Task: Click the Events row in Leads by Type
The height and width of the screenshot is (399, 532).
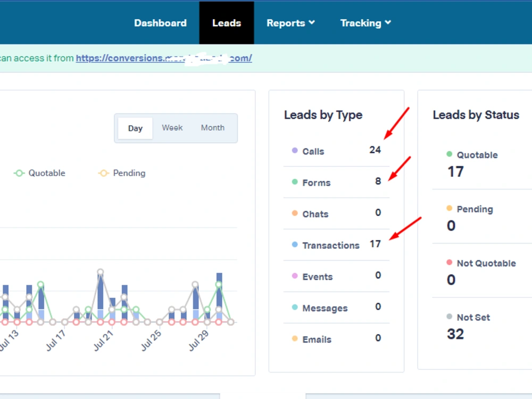Action: click(x=336, y=277)
